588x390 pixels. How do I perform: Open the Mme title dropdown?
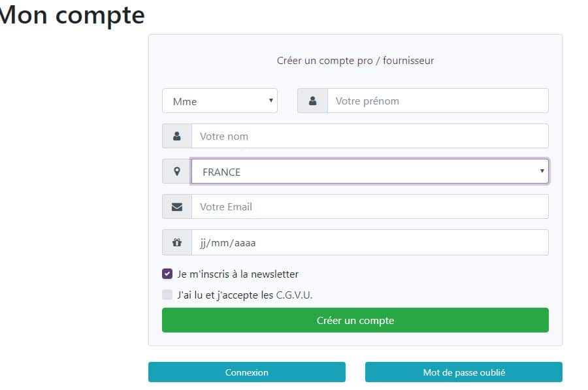220,101
